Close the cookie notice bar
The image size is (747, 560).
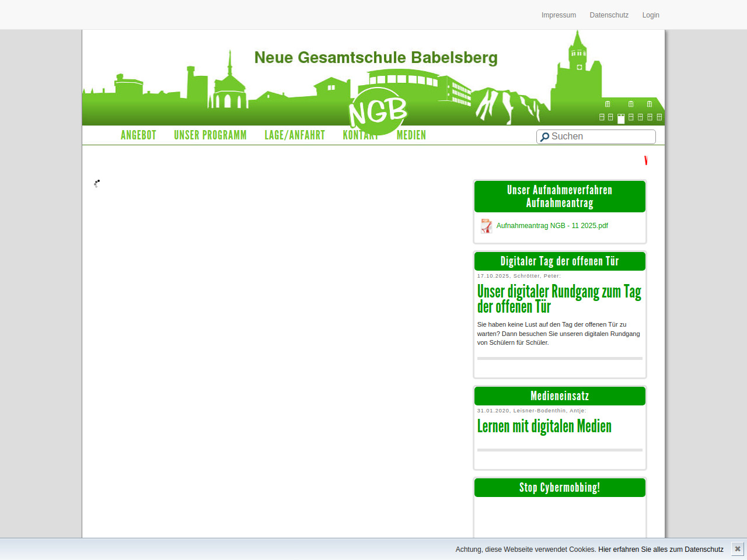(738, 549)
